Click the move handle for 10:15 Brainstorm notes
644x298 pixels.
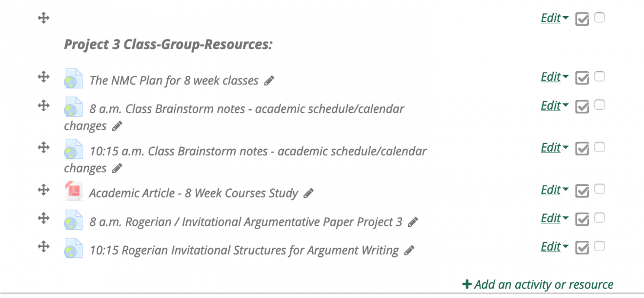pos(43,148)
